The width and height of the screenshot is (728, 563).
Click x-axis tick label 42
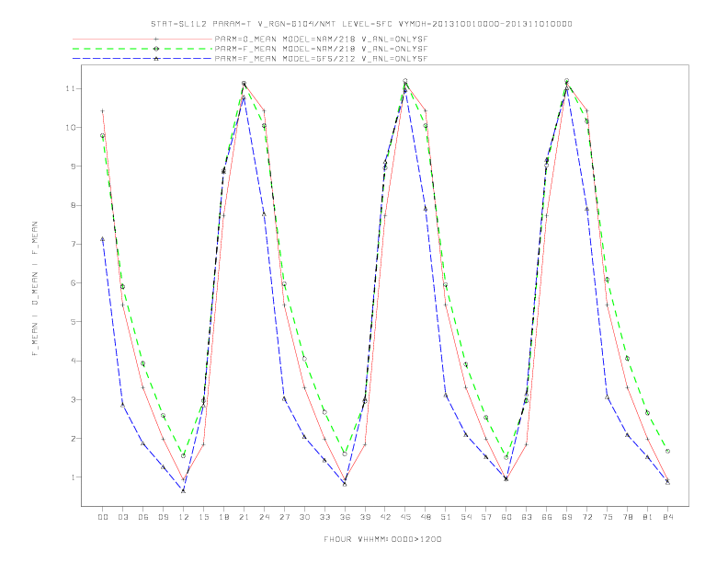(x=385, y=517)
